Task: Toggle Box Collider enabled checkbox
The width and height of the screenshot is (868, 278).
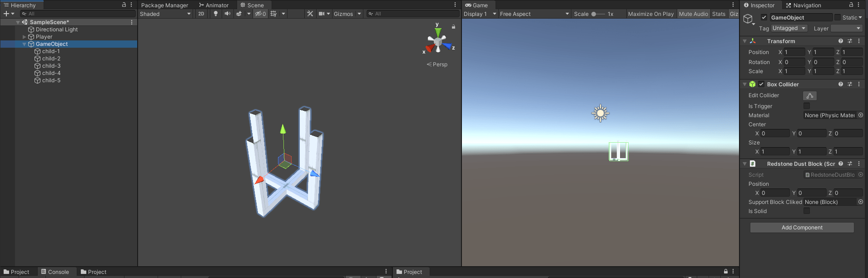Action: (761, 84)
